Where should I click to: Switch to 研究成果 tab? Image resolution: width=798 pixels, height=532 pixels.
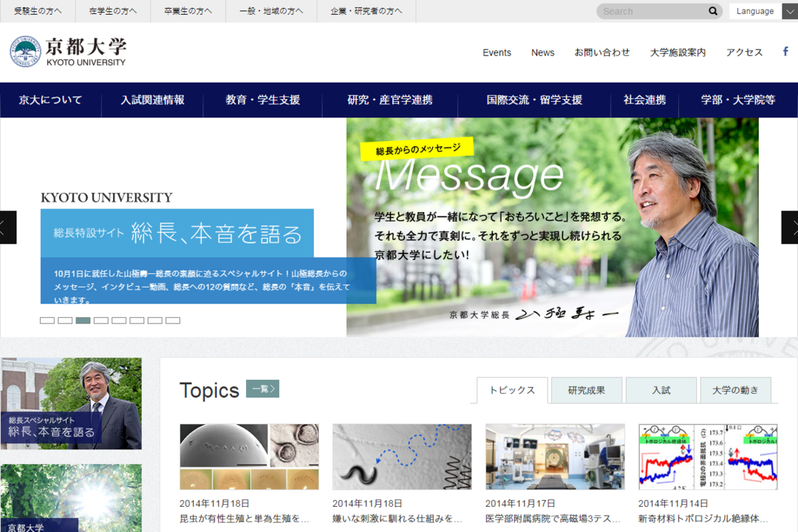[x=586, y=390]
